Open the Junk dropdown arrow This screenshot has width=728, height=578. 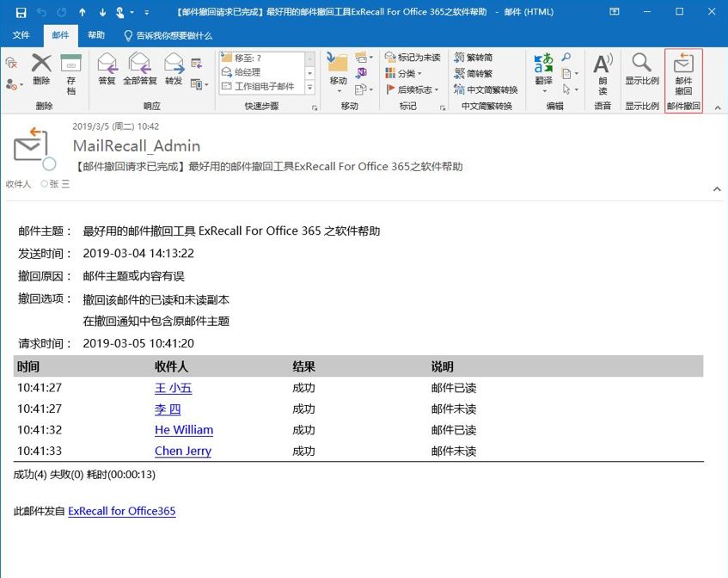[x=21, y=85]
